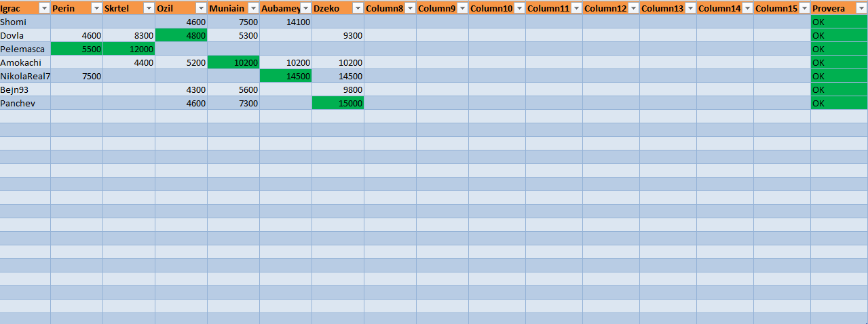Select Shomi's Muniain cell with 7500
The image size is (868, 324).
coord(233,22)
